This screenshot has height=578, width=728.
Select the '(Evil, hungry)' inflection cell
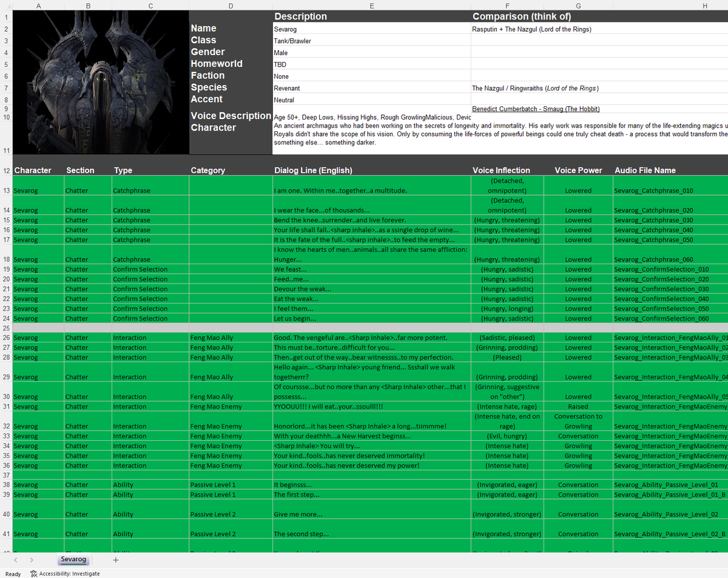click(507, 436)
